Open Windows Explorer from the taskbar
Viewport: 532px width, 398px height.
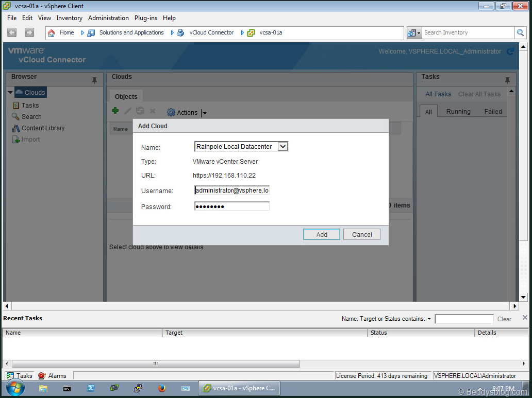tap(43, 389)
